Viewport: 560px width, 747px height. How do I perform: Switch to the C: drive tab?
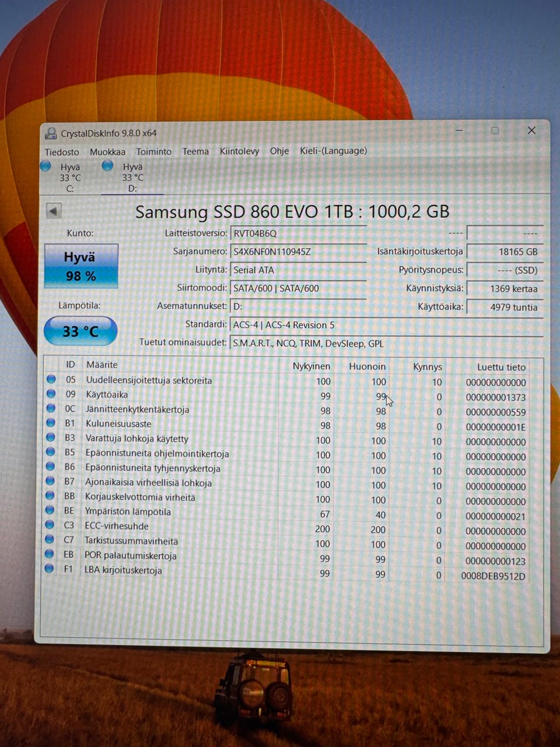tap(70, 177)
